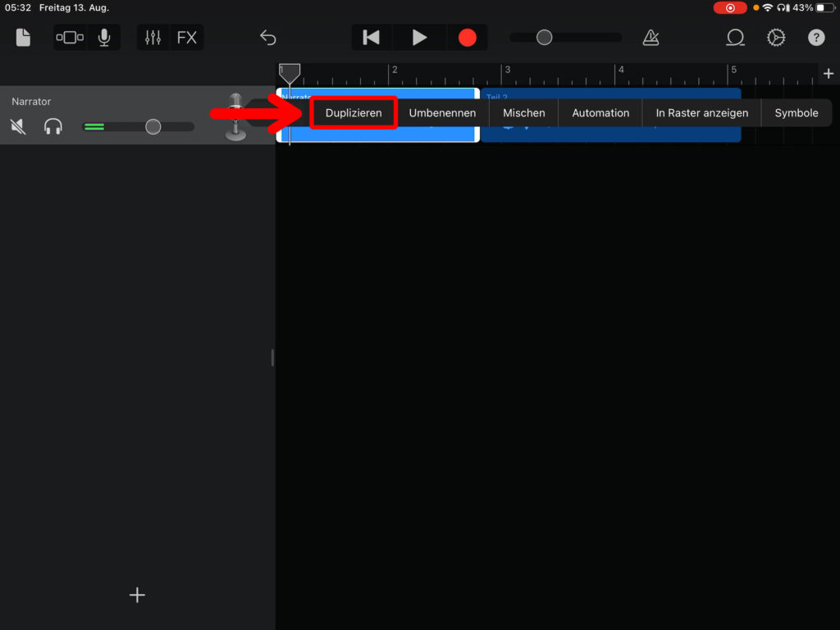This screenshot has height=630, width=840.
Task: Start recording with red Record button
Action: point(467,38)
